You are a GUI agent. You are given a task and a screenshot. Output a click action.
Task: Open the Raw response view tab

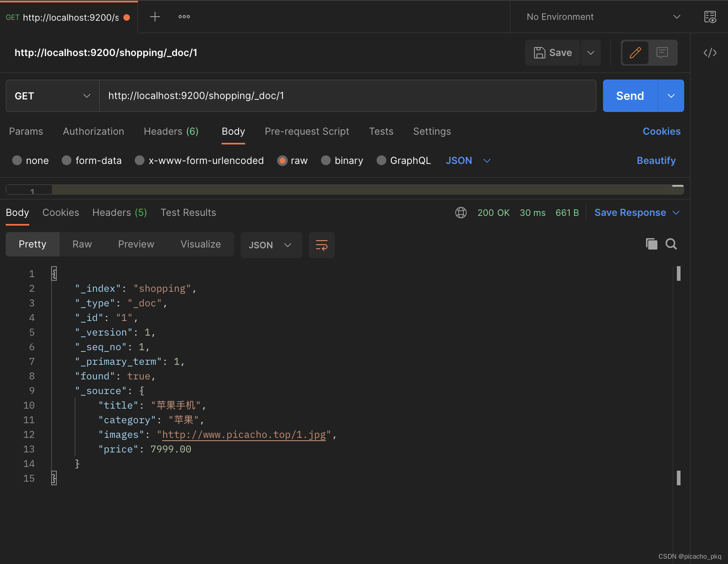tap(82, 244)
